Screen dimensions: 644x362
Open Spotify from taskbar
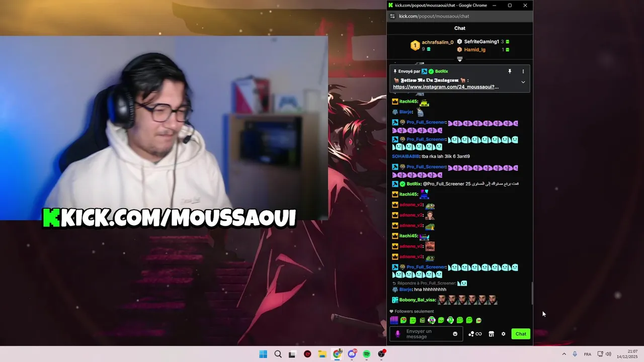[x=367, y=354]
